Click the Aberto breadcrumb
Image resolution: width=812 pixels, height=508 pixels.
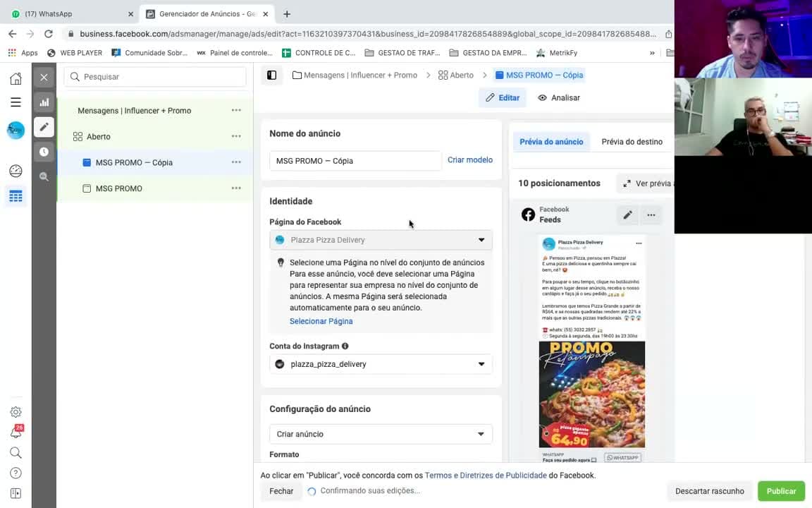456,75
